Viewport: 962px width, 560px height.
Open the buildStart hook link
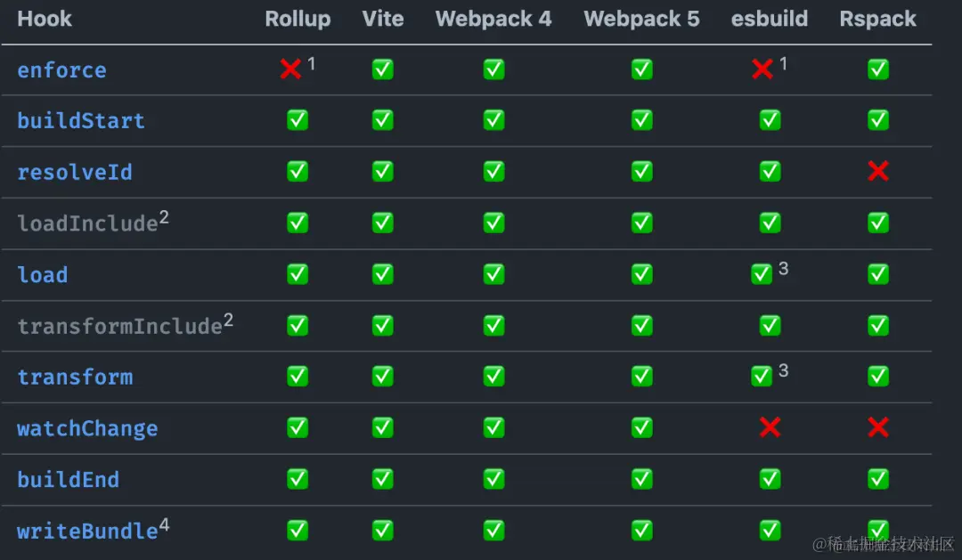pos(81,121)
